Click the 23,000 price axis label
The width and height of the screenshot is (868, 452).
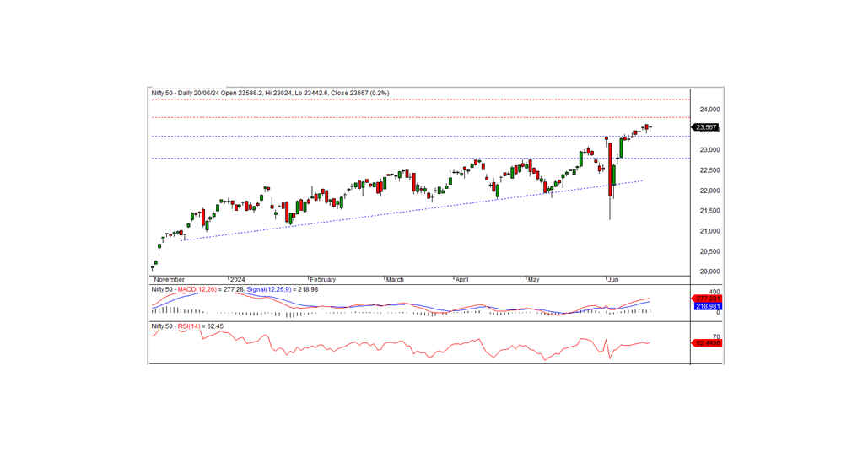tap(709, 150)
